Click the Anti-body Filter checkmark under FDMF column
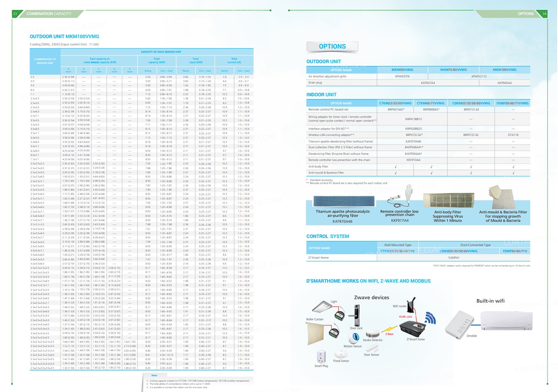 click(x=513, y=166)
